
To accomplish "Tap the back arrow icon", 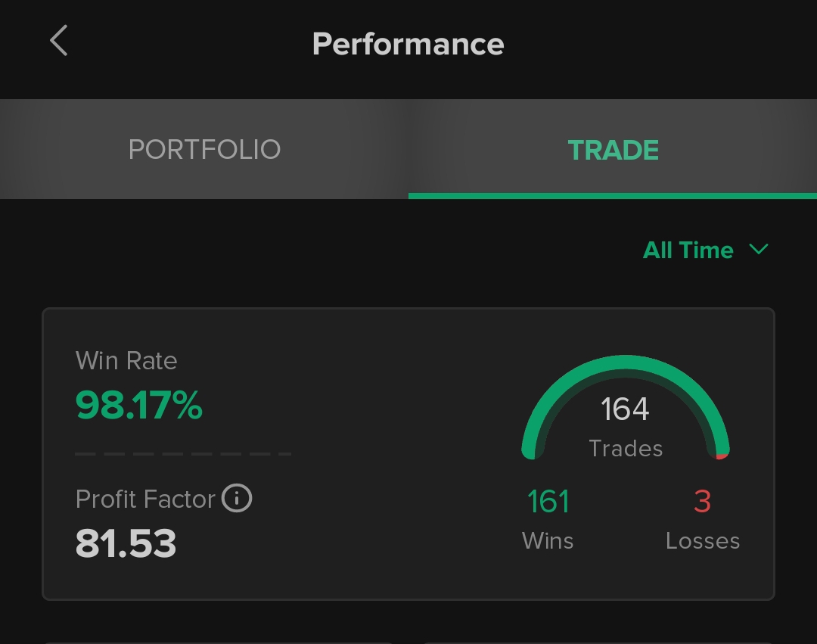I will [59, 41].
